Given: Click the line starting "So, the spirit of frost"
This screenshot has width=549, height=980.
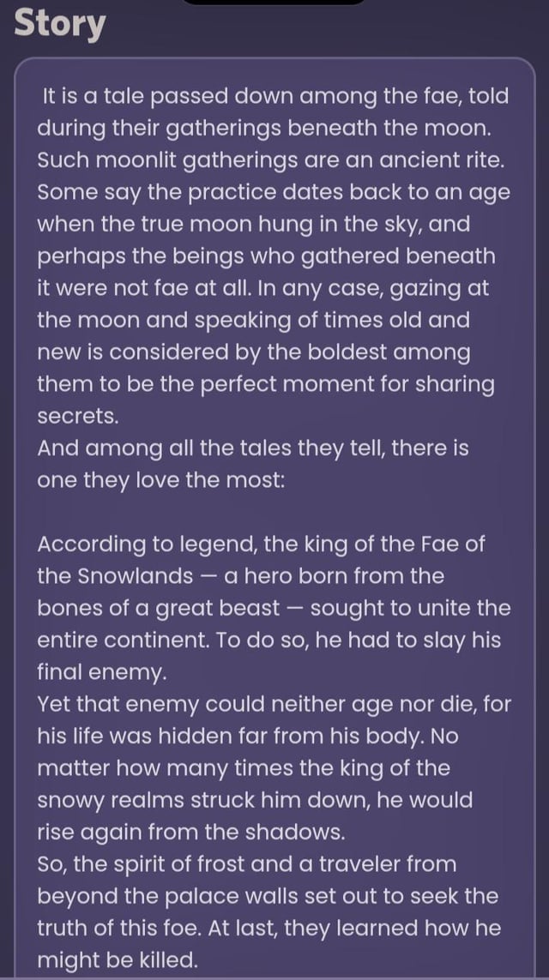Looking at the screenshot, I should [x=246, y=865].
